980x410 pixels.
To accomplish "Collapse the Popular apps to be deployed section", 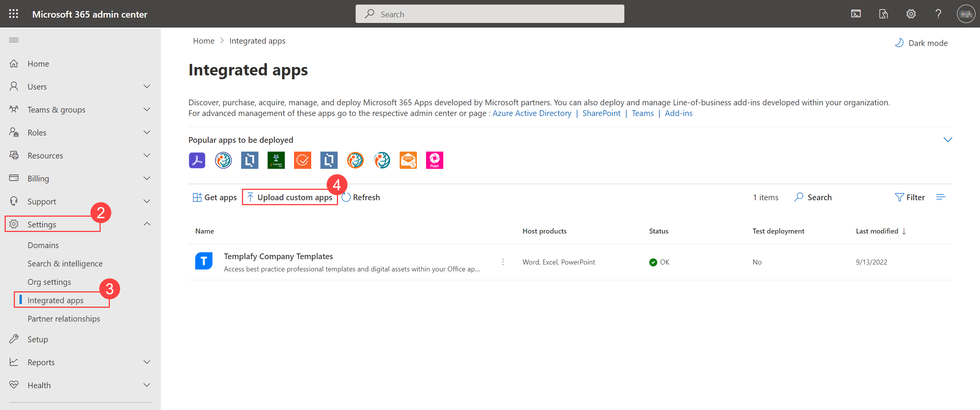I will pyautogui.click(x=948, y=140).
